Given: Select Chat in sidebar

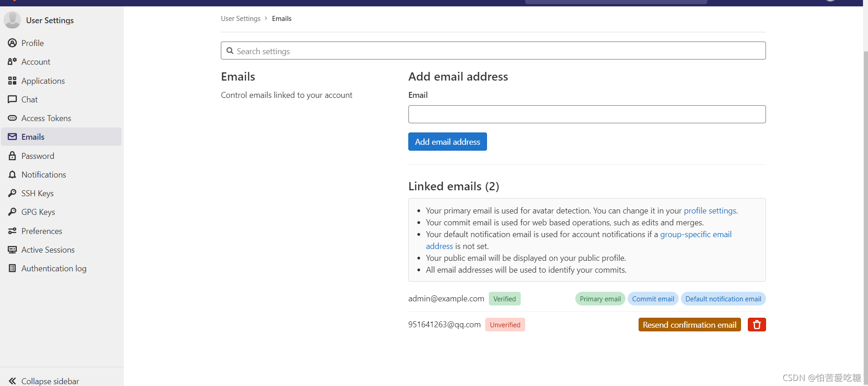Looking at the screenshot, I should 30,99.
